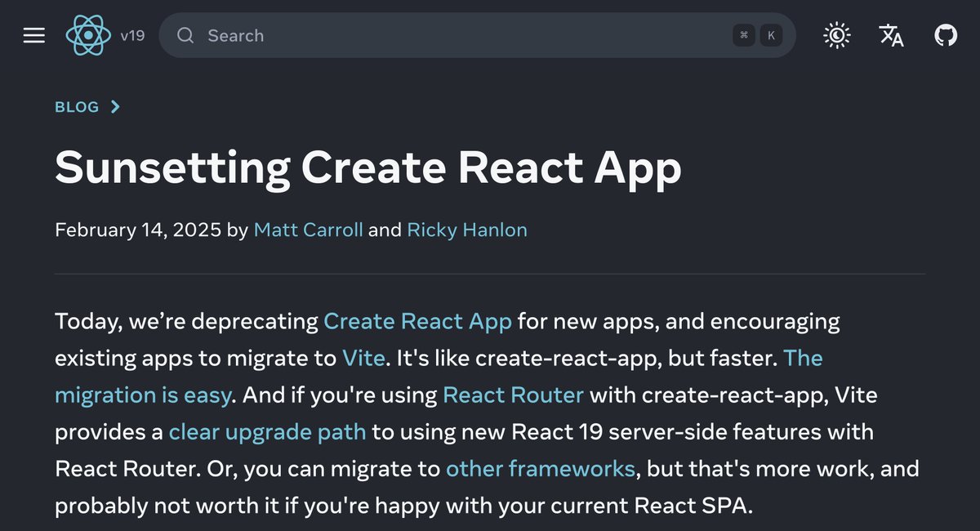Follow the 'other frameworks' link

pyautogui.click(x=541, y=469)
